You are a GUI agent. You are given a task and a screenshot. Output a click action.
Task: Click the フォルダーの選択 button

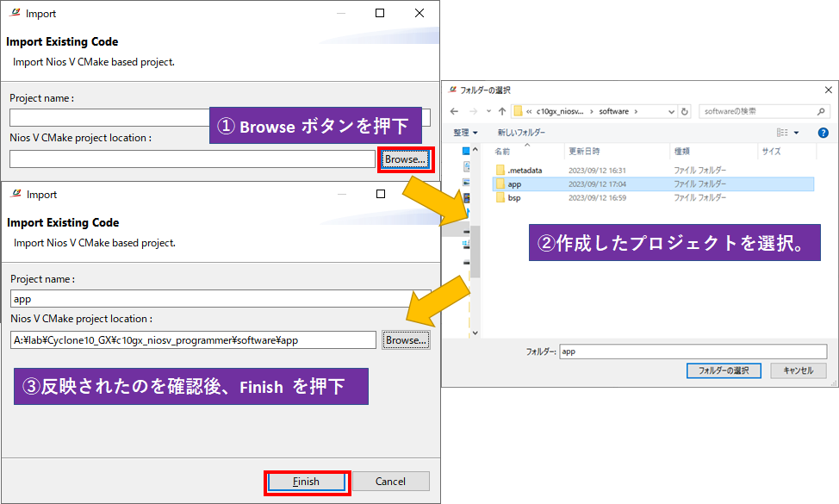coord(724,370)
